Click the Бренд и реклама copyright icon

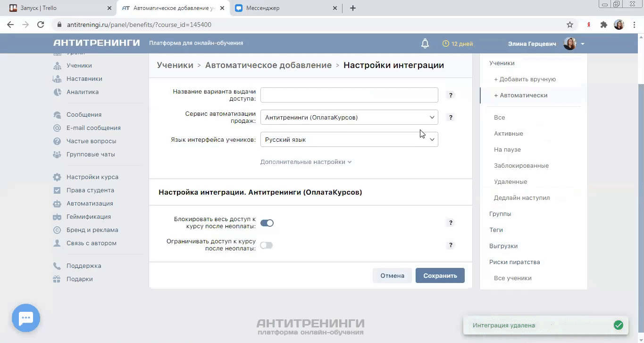coord(57,230)
